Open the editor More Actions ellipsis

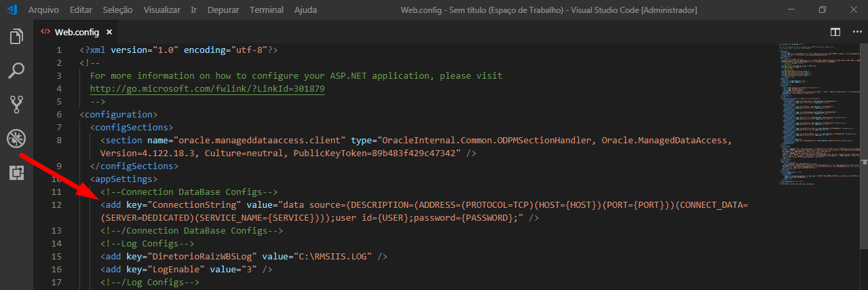pos(854,32)
